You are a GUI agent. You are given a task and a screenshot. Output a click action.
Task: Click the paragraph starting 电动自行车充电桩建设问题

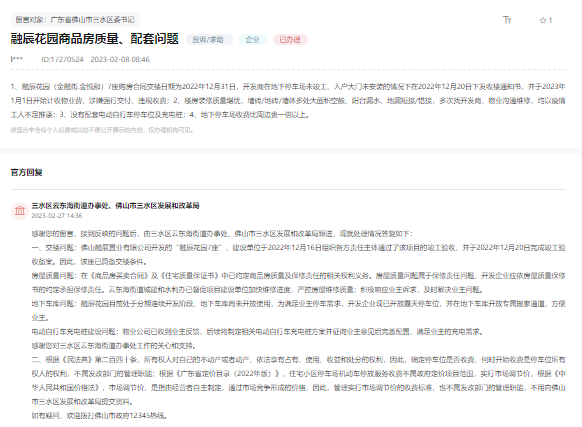(257, 332)
